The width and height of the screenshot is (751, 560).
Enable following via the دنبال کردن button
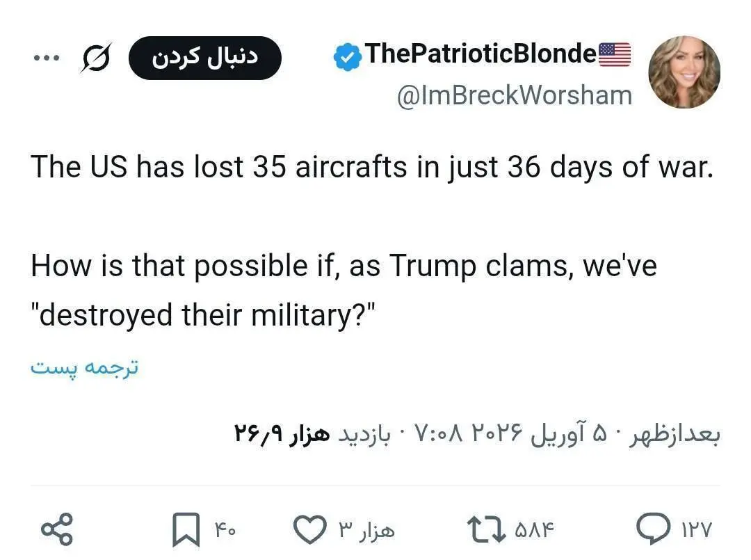[205, 58]
